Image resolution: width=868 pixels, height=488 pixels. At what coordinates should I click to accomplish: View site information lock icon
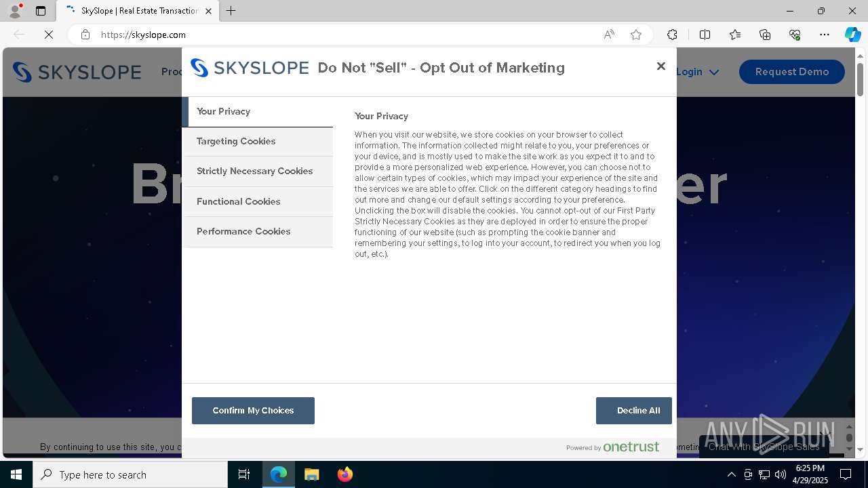tap(85, 35)
